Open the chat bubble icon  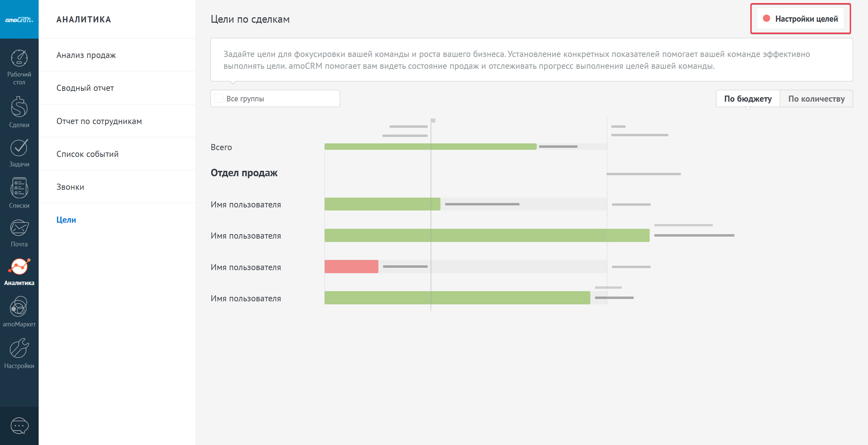19,426
